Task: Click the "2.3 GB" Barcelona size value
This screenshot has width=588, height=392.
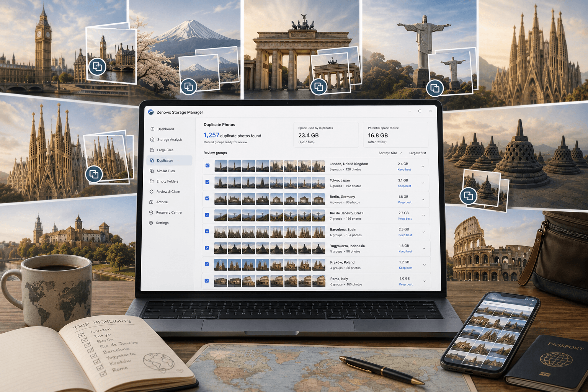Action: click(404, 229)
